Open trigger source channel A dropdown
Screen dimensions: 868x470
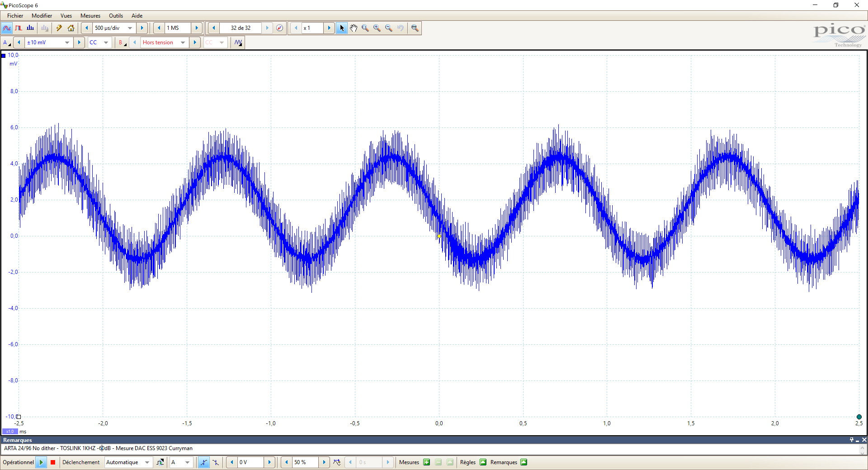187,462
